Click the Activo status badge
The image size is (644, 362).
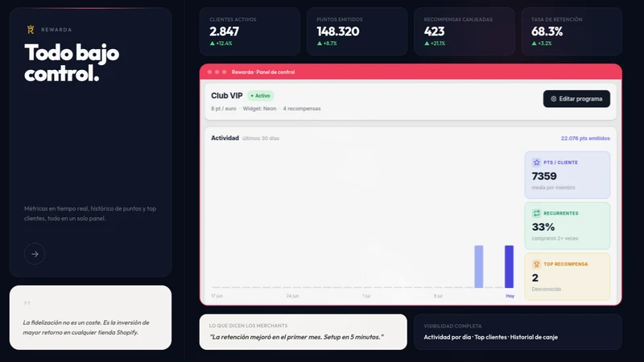tap(260, 96)
